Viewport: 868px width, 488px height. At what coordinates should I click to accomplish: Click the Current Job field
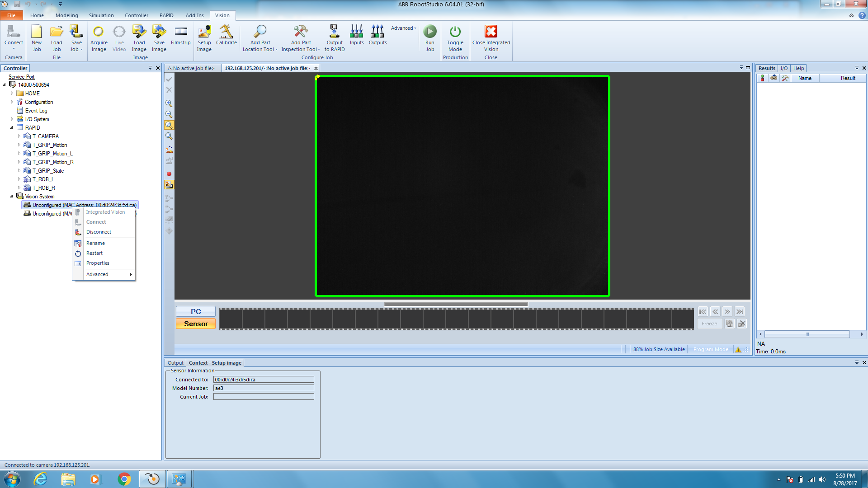click(264, 397)
